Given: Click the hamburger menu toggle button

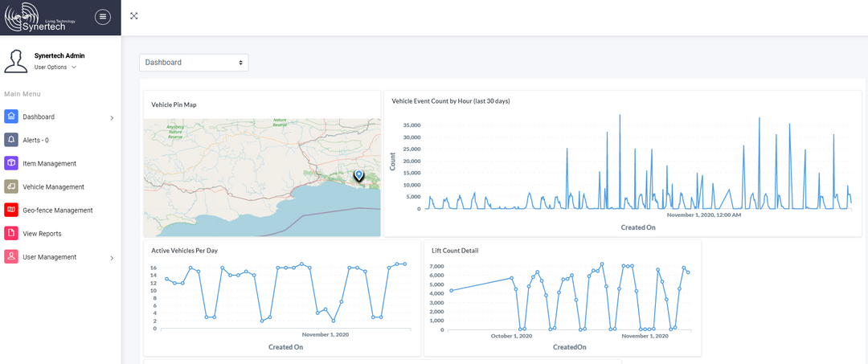Looking at the screenshot, I should click(x=103, y=17).
